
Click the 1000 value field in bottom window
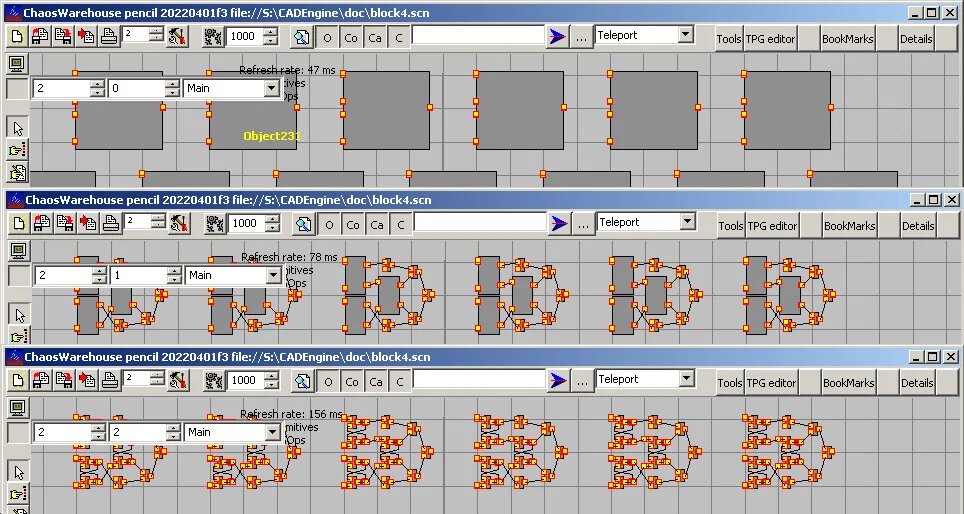[x=245, y=381]
